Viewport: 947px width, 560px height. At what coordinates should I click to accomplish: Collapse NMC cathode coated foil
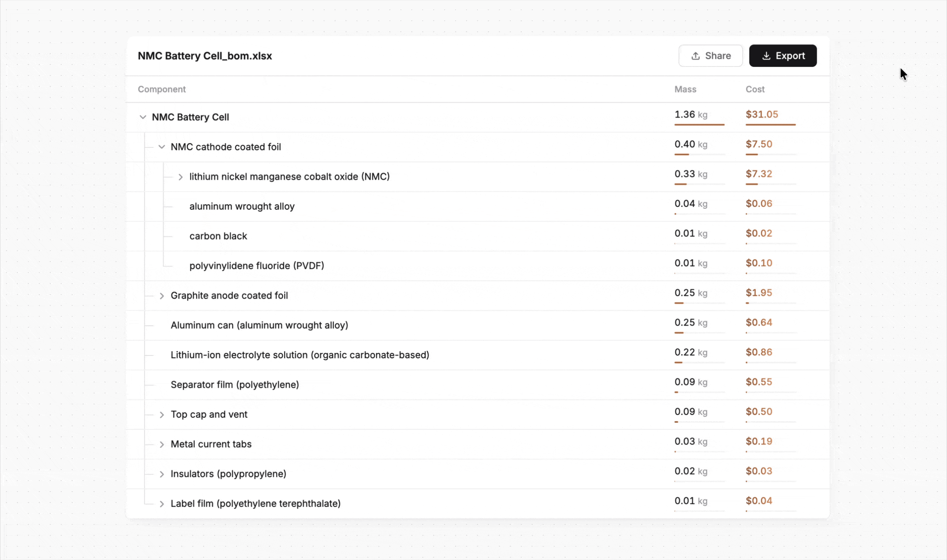[162, 147]
